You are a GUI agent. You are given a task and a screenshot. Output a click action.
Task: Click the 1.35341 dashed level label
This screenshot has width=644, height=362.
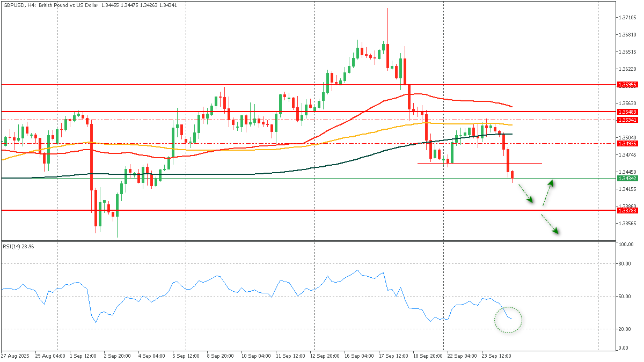pyautogui.click(x=627, y=120)
